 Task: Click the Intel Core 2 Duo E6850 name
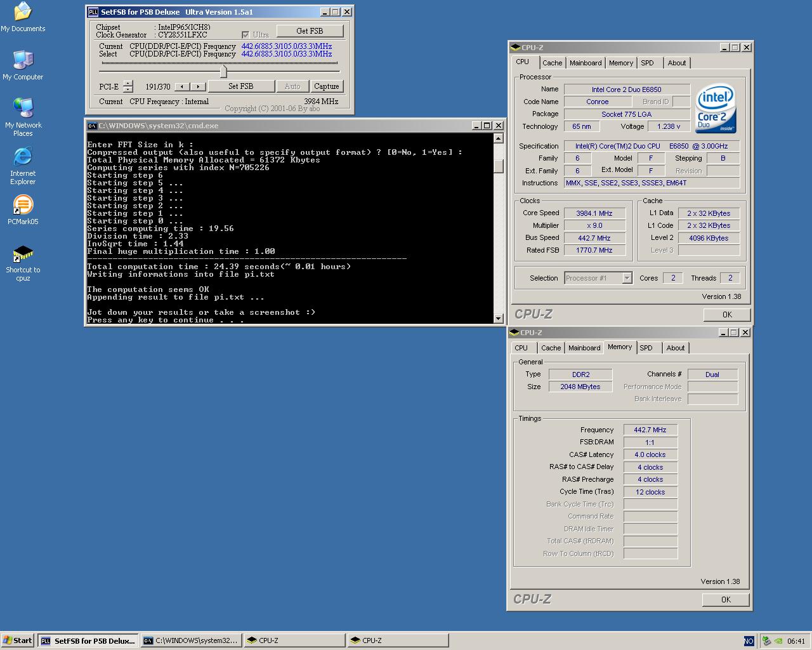tap(627, 90)
